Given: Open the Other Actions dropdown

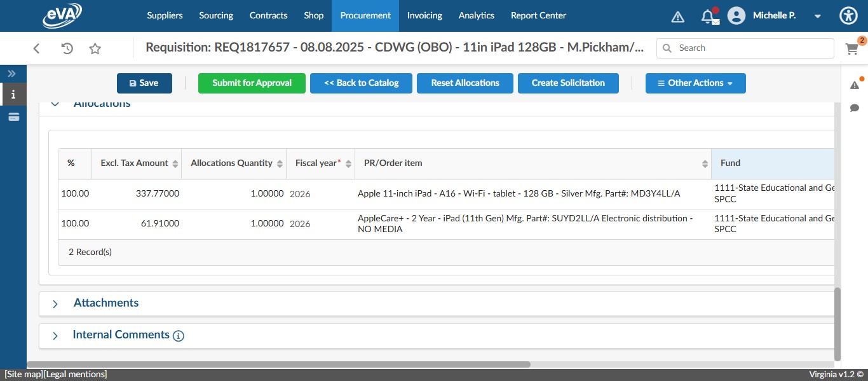Looking at the screenshot, I should point(695,83).
